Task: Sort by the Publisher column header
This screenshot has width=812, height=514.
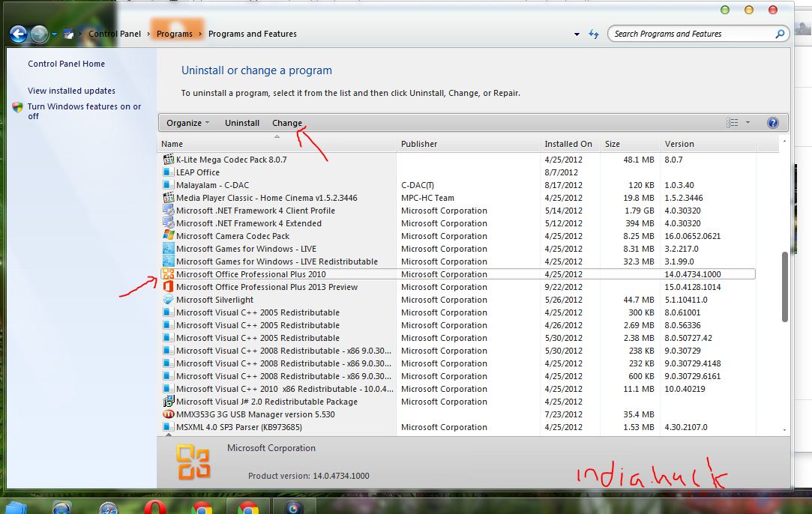Action: (469, 144)
